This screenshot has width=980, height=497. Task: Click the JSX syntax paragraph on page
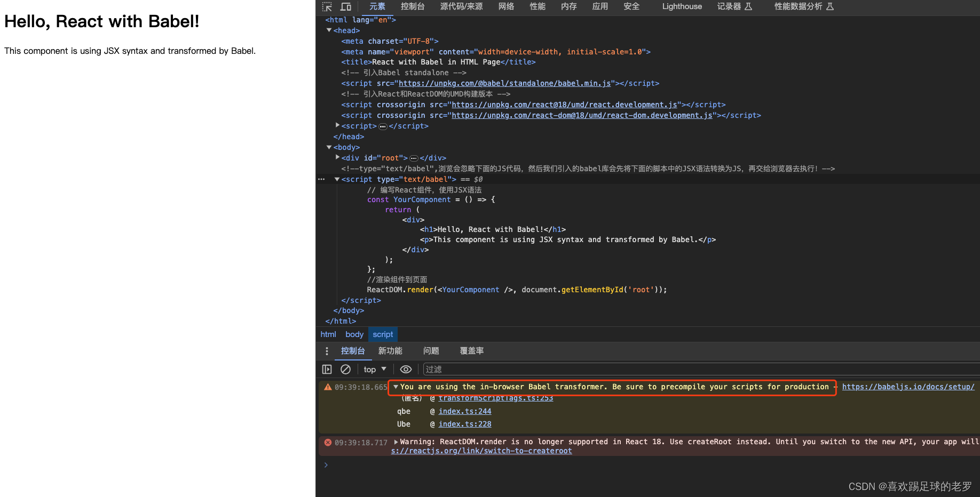pyautogui.click(x=130, y=51)
